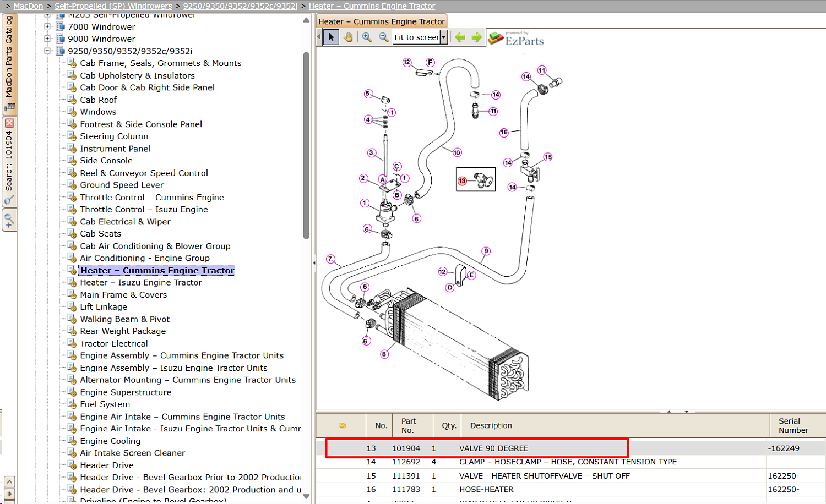
Task: Click the 9250/9350/9352/9352c/9352i catalog book icon
Action: click(61, 51)
